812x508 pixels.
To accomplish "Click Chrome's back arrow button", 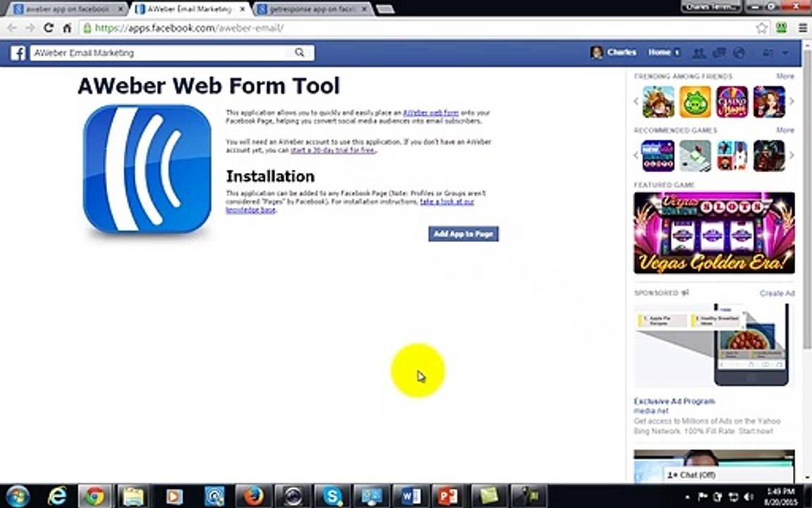I will click(x=12, y=28).
